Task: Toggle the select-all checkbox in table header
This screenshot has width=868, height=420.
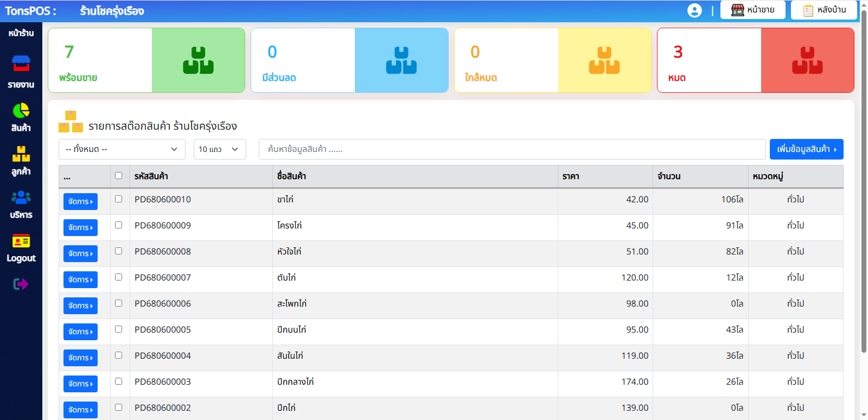Action: click(x=119, y=176)
